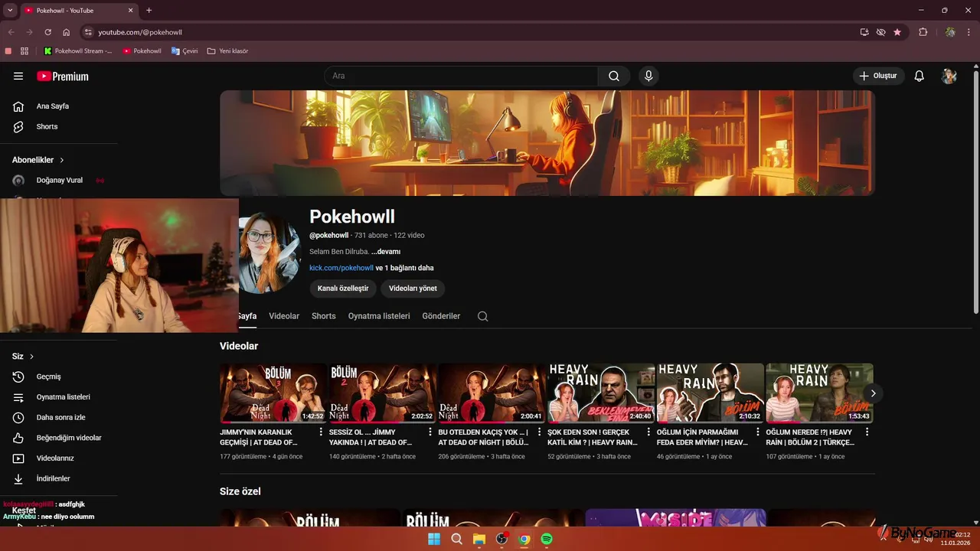Switch to Gönderiler channel tab
980x551 pixels.
pos(441,316)
